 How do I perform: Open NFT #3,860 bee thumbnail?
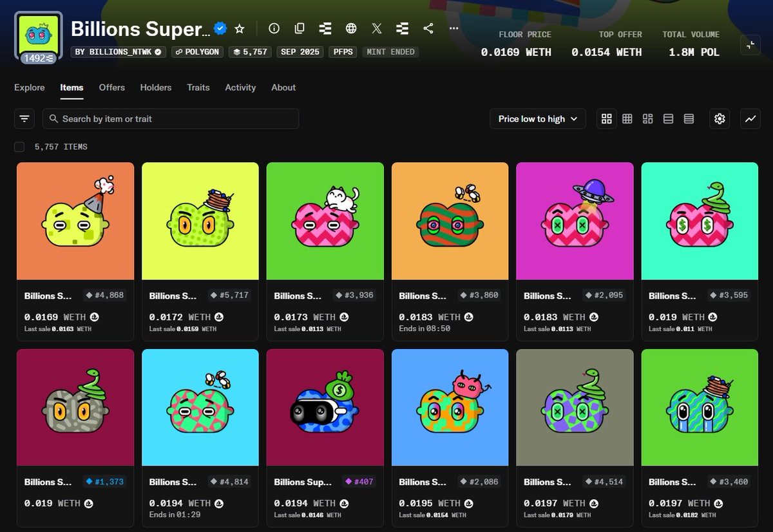point(450,221)
